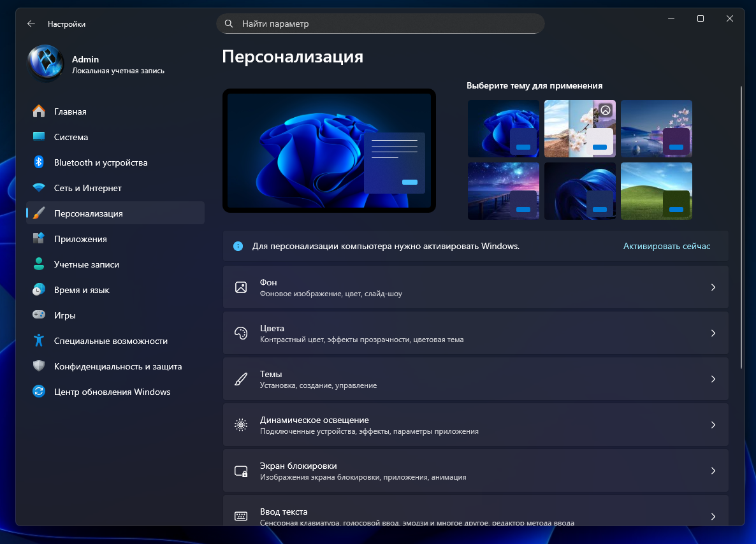Viewport: 756px width, 544px height.
Task: Open the Главная menu item
Action: (x=115, y=111)
